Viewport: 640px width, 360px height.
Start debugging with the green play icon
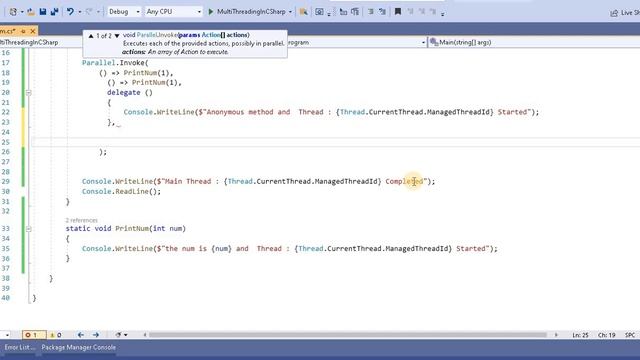pyautogui.click(x=211, y=12)
